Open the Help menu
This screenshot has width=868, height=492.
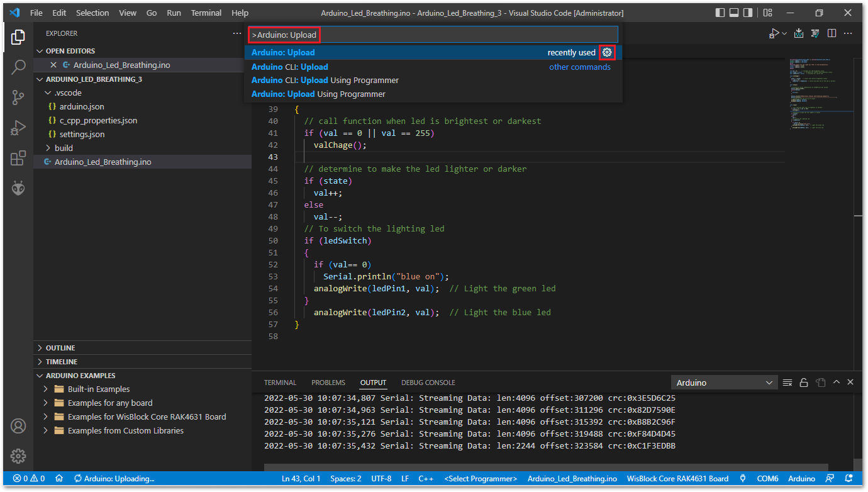point(240,13)
